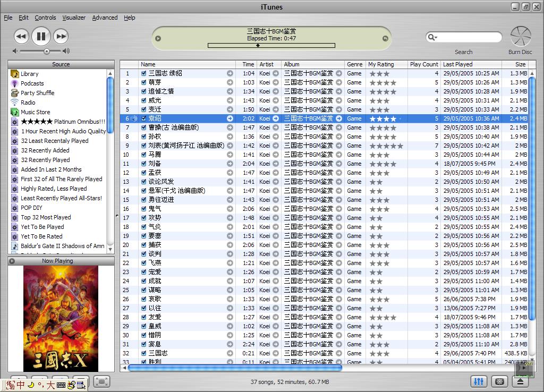Select the Baldur's Gate II Shadows of Amn playlist
This screenshot has width=544, height=392.
[x=63, y=245]
